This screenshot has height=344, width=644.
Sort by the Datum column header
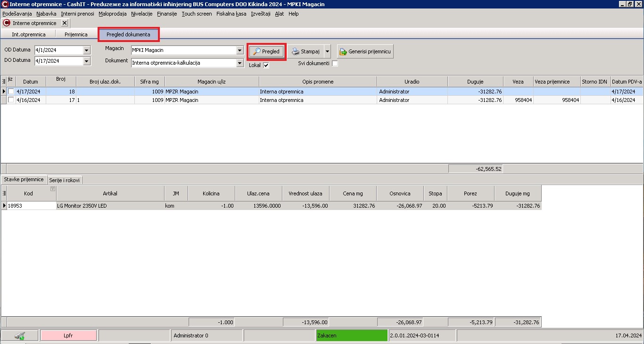pos(31,82)
